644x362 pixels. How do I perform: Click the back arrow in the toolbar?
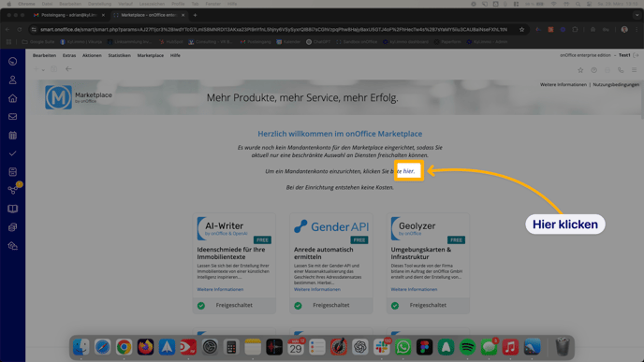tap(68, 69)
